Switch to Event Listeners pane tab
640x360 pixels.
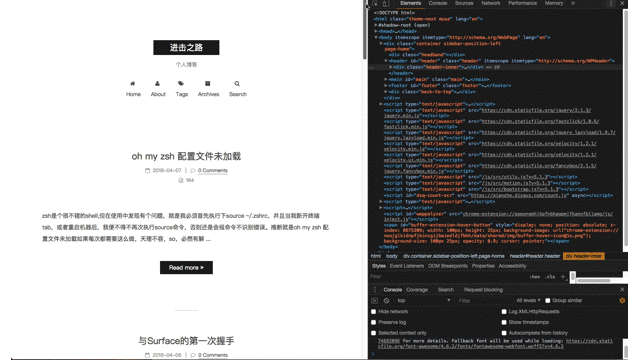pyautogui.click(x=407, y=266)
